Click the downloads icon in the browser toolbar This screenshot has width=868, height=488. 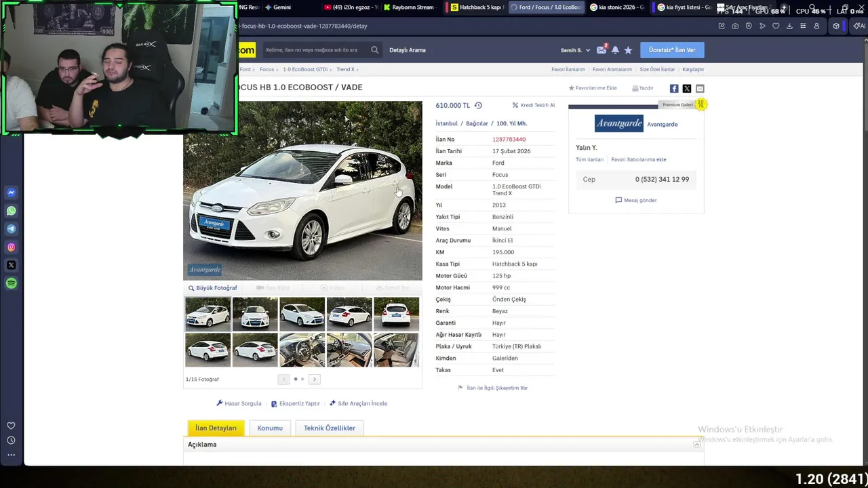pos(789,26)
